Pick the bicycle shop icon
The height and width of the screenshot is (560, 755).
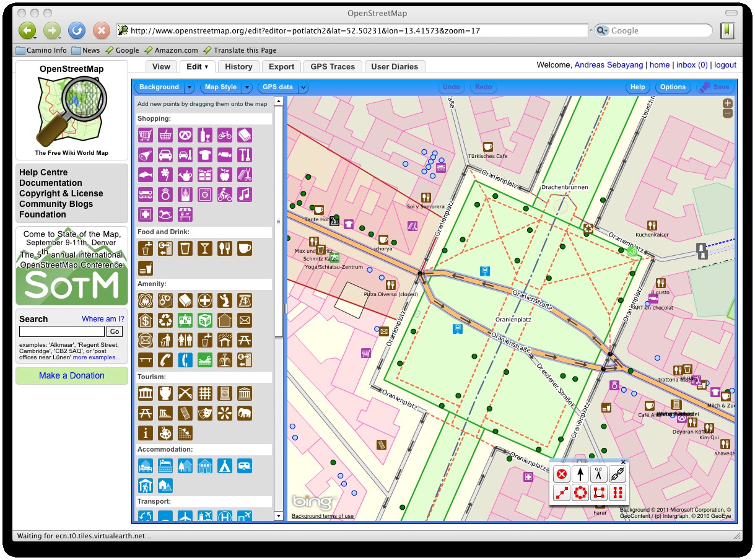(225, 134)
